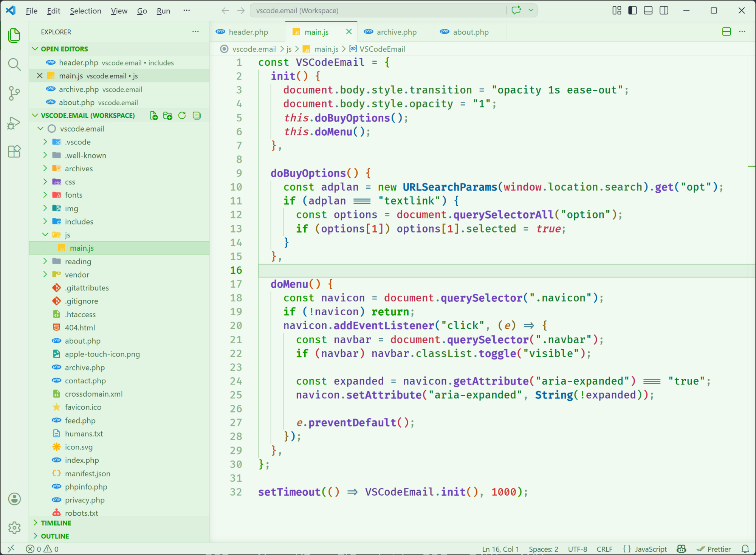Open the Selection menu

click(85, 11)
